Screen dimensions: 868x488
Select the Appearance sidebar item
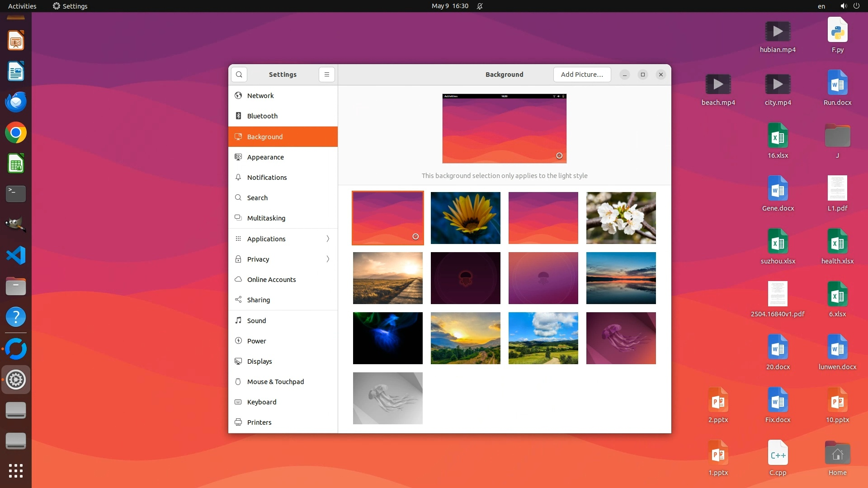coord(265,157)
